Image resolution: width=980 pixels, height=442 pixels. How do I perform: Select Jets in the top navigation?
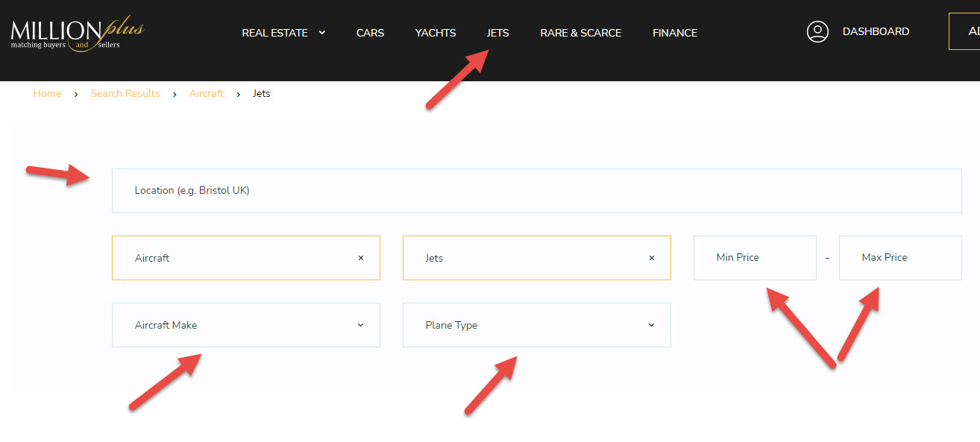(497, 33)
